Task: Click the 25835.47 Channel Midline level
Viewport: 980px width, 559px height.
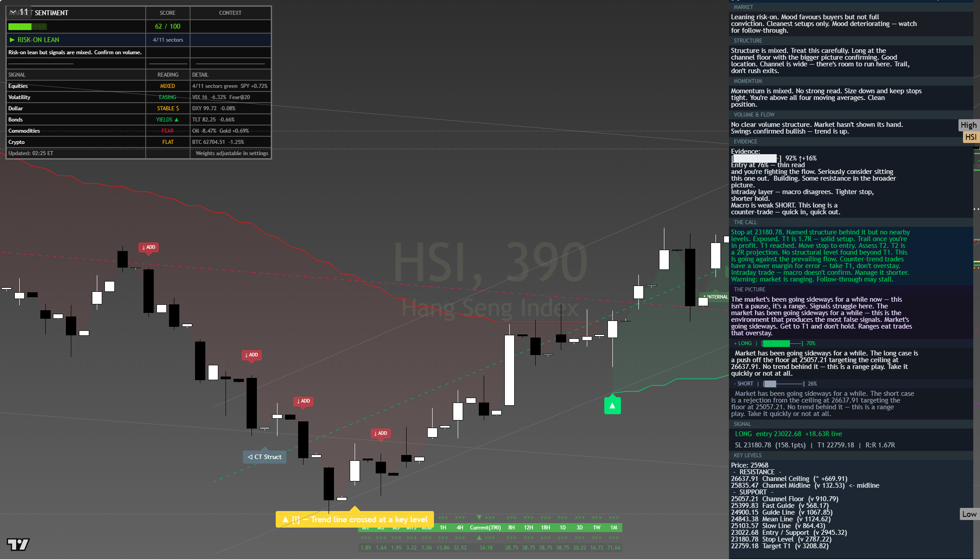Action: (805, 485)
